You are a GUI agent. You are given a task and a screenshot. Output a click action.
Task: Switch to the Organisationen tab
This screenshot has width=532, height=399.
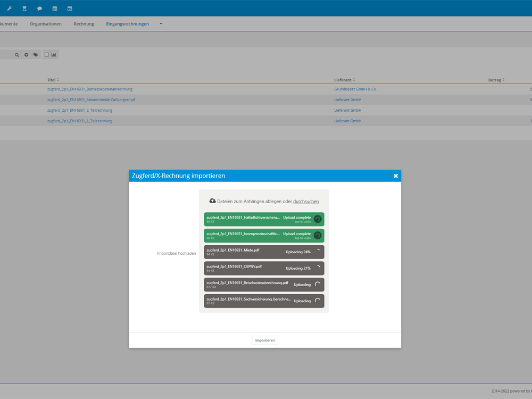(x=46, y=24)
